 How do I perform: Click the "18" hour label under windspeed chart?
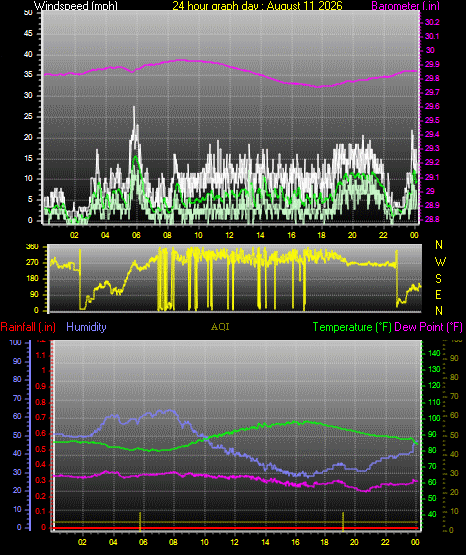322,235
